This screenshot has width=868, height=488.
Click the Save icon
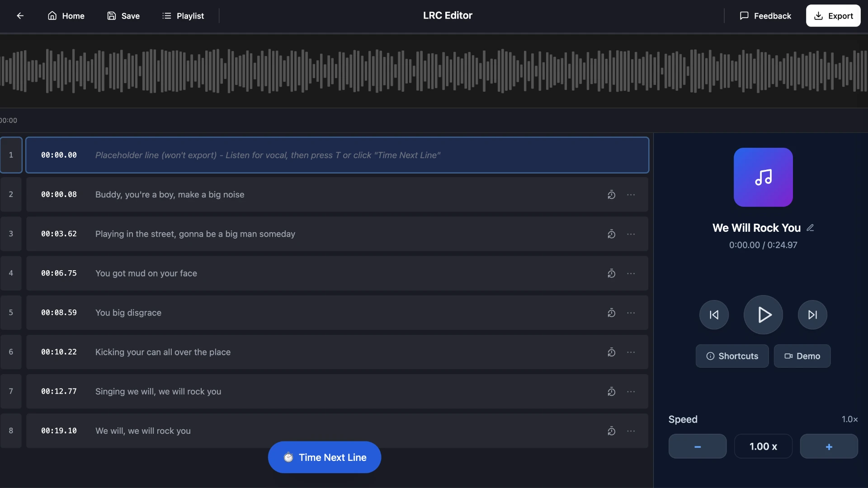click(x=112, y=15)
